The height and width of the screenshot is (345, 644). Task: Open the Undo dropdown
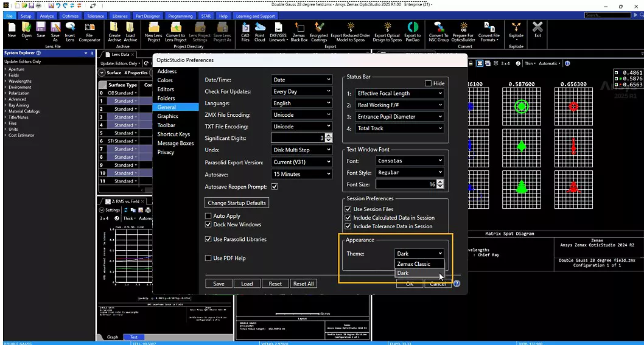(x=301, y=150)
